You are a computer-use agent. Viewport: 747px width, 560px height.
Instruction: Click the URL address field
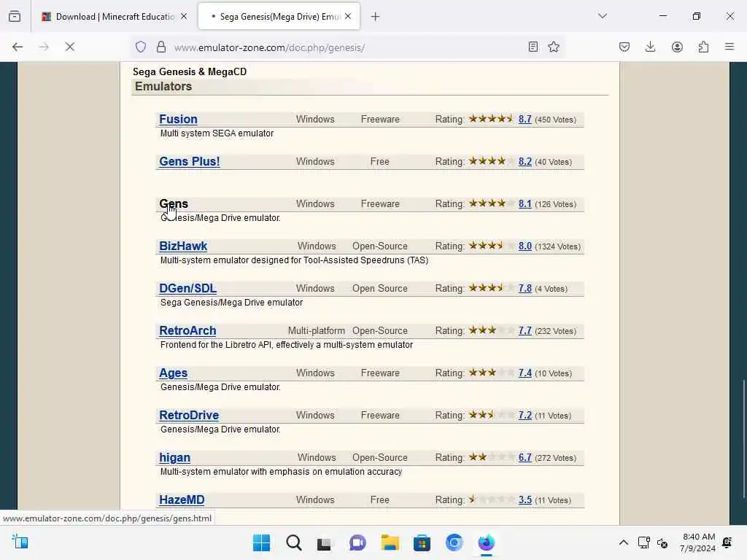click(x=348, y=47)
